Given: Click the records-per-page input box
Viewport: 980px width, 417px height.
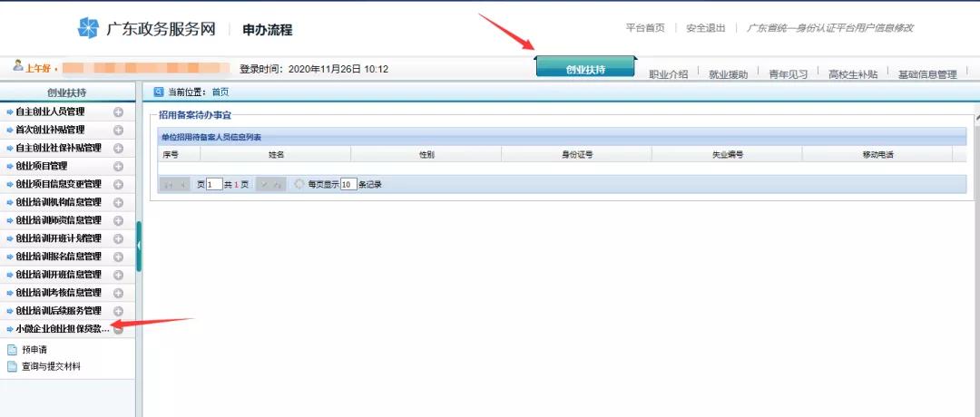Looking at the screenshot, I should 348,184.
